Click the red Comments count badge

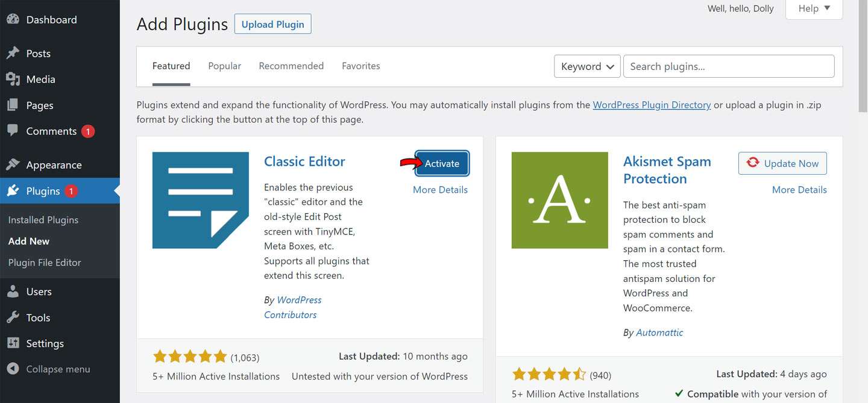tap(88, 131)
